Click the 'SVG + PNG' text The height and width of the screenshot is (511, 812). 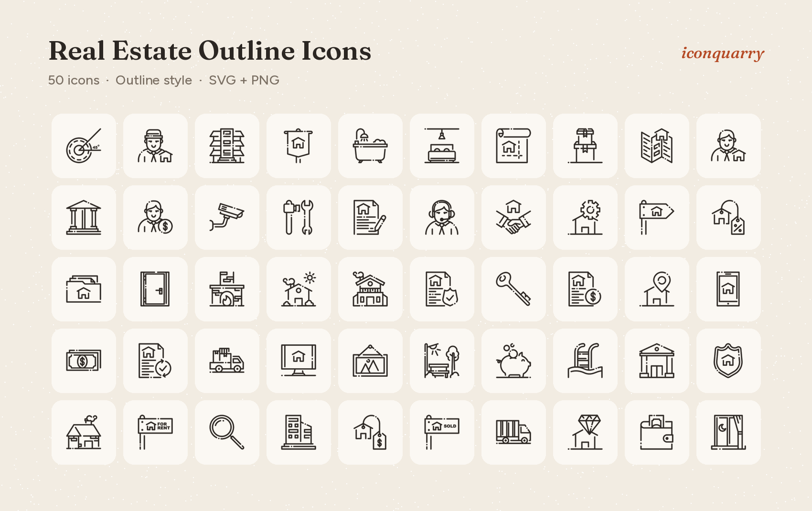[244, 80]
